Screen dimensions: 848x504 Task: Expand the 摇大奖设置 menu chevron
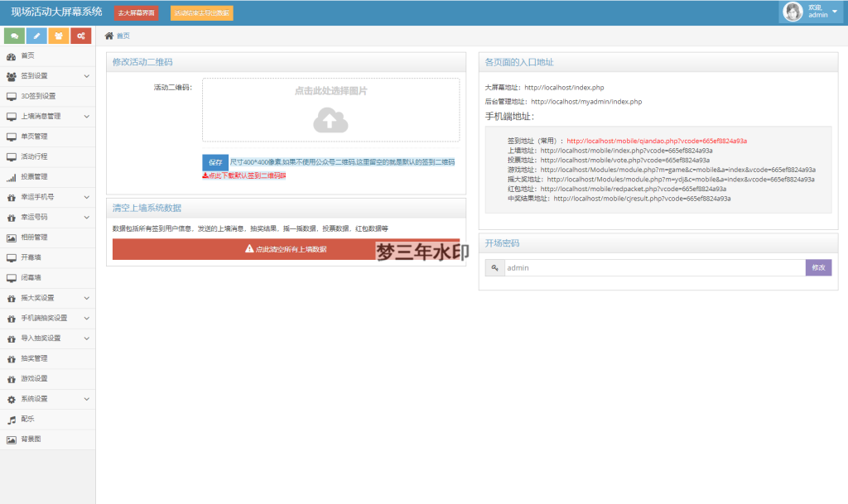point(86,298)
